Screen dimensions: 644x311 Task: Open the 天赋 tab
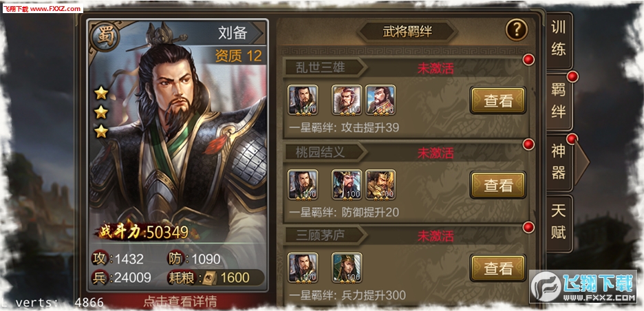[559, 223]
